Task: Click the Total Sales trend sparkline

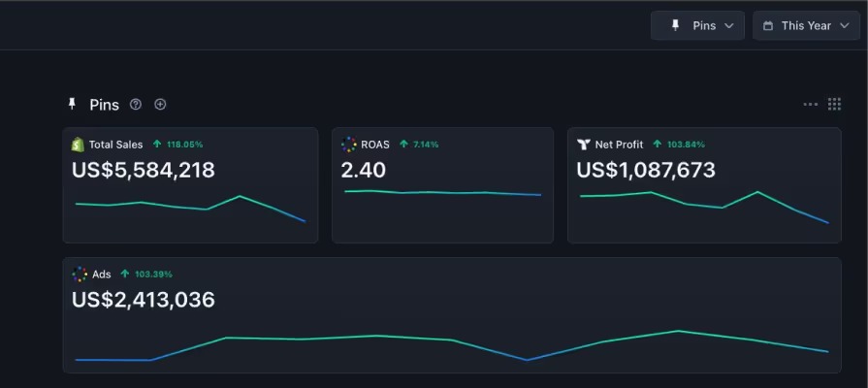Action: click(190, 207)
